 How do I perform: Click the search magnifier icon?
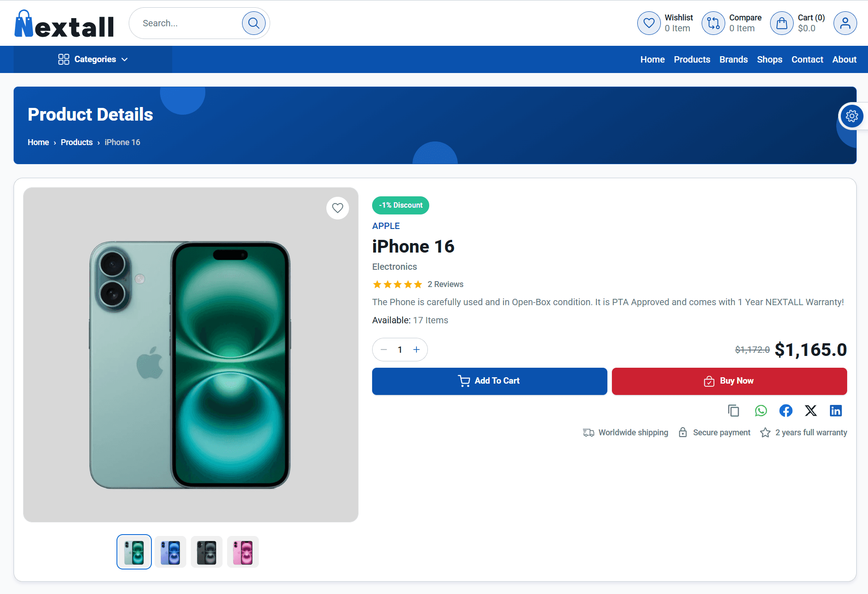tap(254, 23)
